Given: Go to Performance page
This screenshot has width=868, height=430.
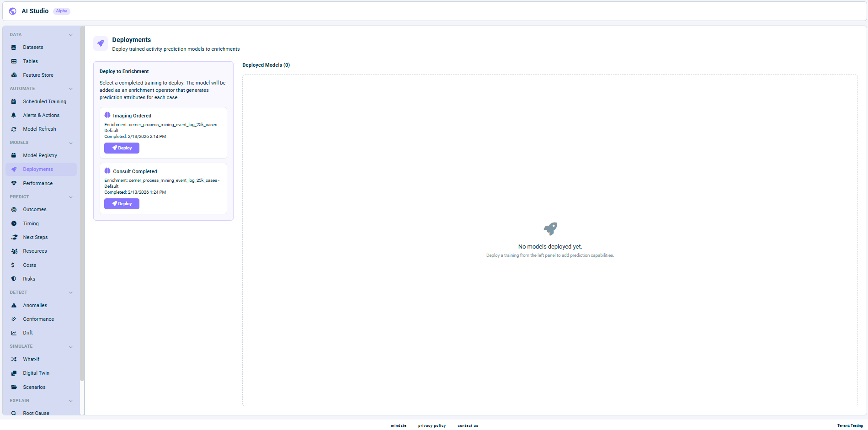Looking at the screenshot, I should (x=41, y=183).
